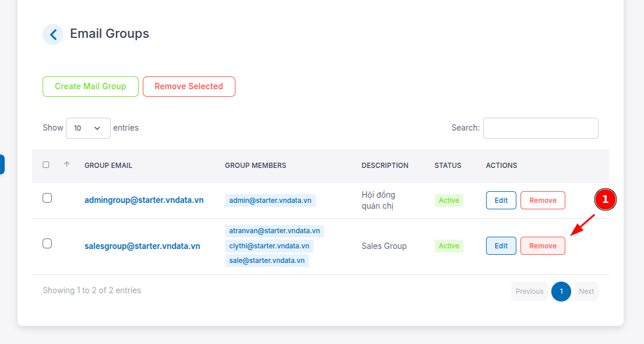Click Showing 1 to 2 of 2 entries text
This screenshot has width=644, height=344.
92,290
